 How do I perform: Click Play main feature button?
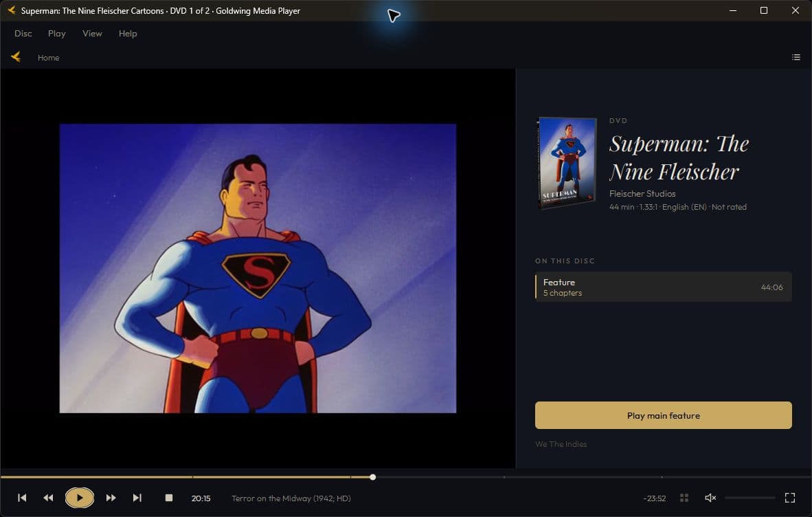click(664, 415)
